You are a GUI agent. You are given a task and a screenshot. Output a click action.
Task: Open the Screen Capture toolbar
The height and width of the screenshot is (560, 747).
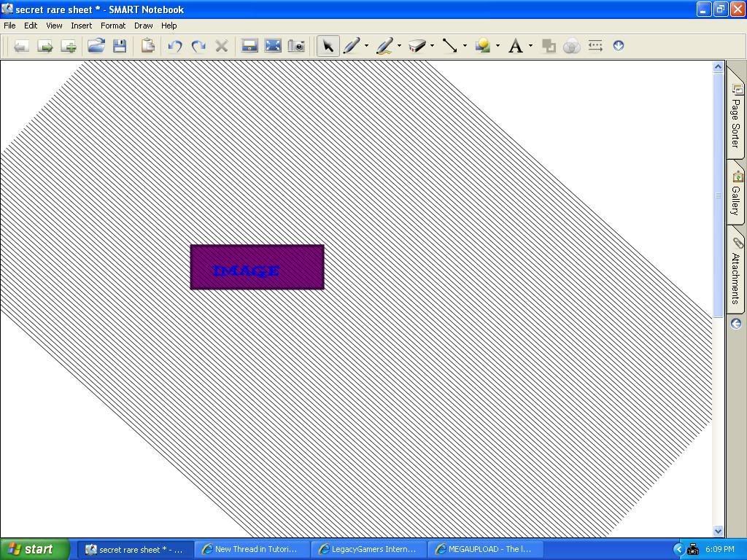296,45
